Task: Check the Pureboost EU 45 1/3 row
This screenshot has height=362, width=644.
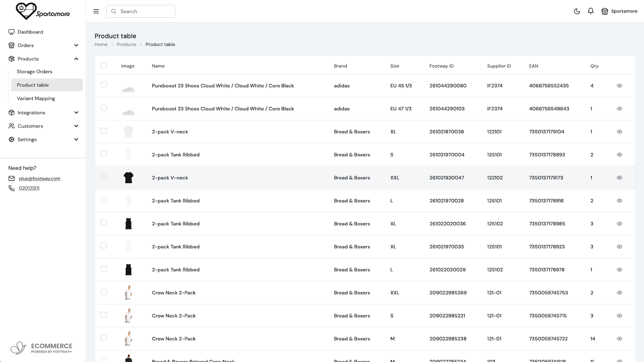Action: click(x=104, y=85)
